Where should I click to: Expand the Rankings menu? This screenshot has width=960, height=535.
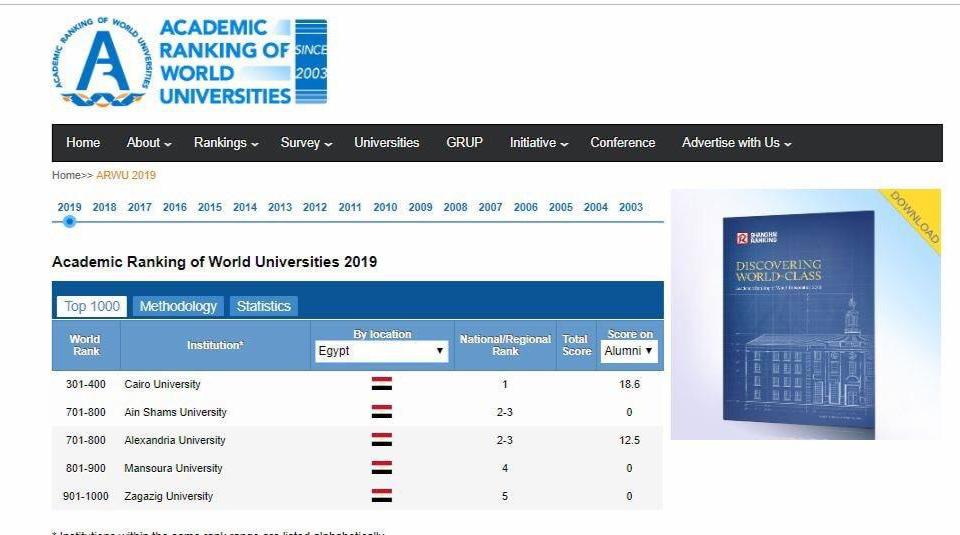click(226, 143)
